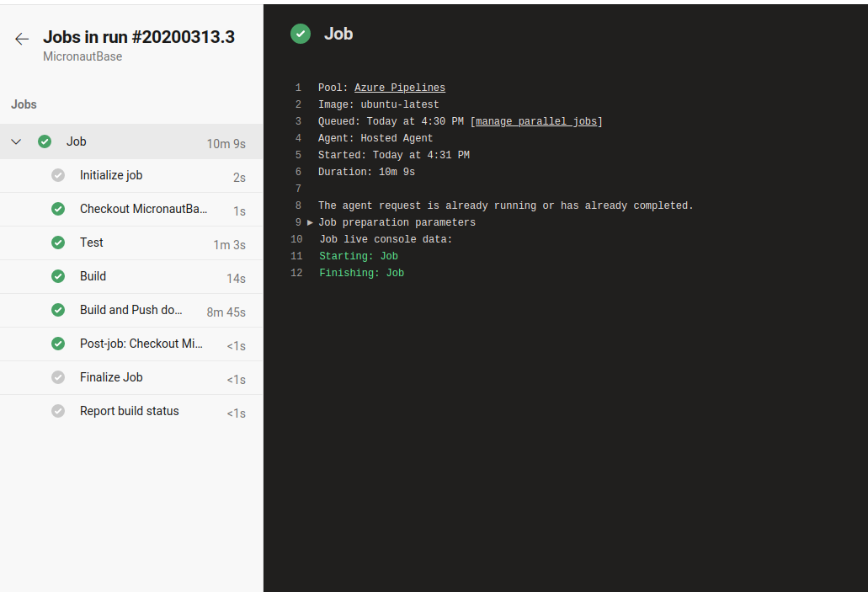Select the Post-job Checkout step

pyautogui.click(x=141, y=344)
